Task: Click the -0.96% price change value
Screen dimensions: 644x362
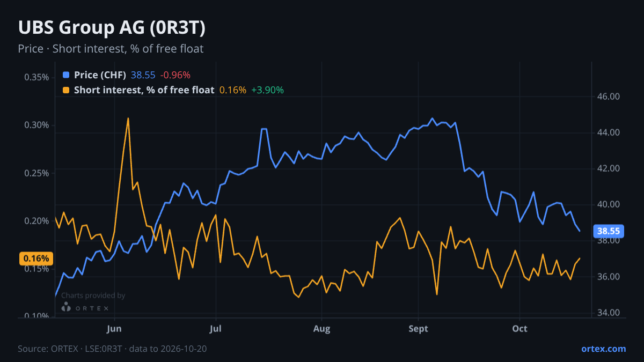Action: [175, 75]
